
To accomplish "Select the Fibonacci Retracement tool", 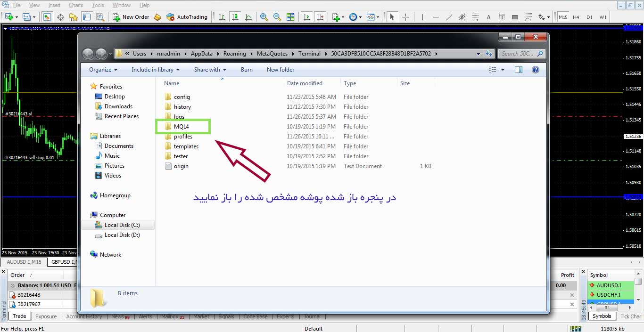I will (x=475, y=17).
